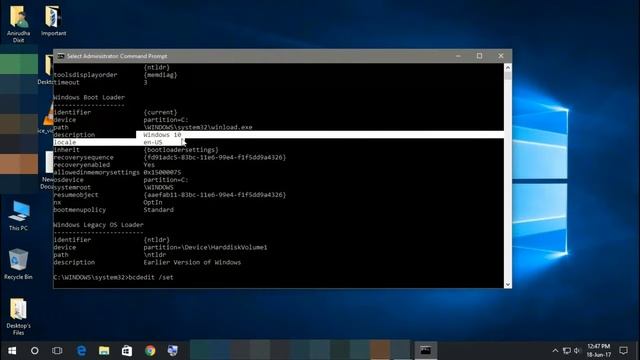Image resolution: width=640 pixels, height=360 pixels.
Task: Maximize the Command Prompt window
Action: [x=480, y=56]
